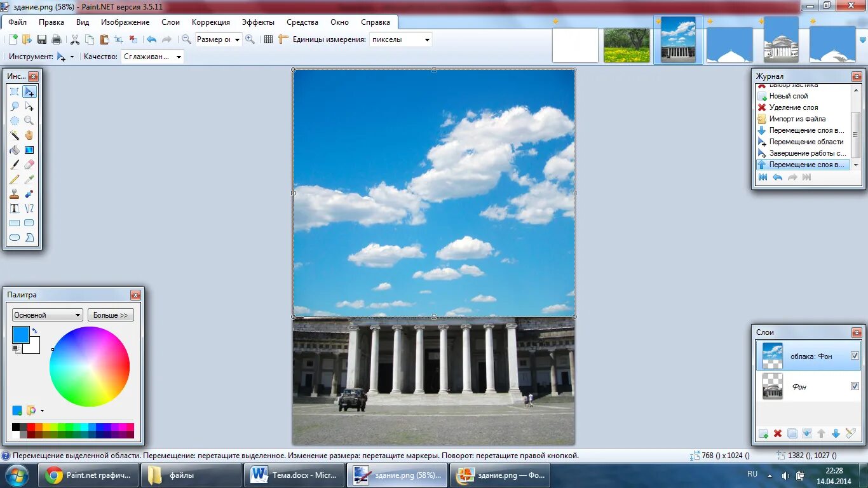Open the 'Правка' menu
Viewport: 868px width, 488px height.
click(51, 22)
